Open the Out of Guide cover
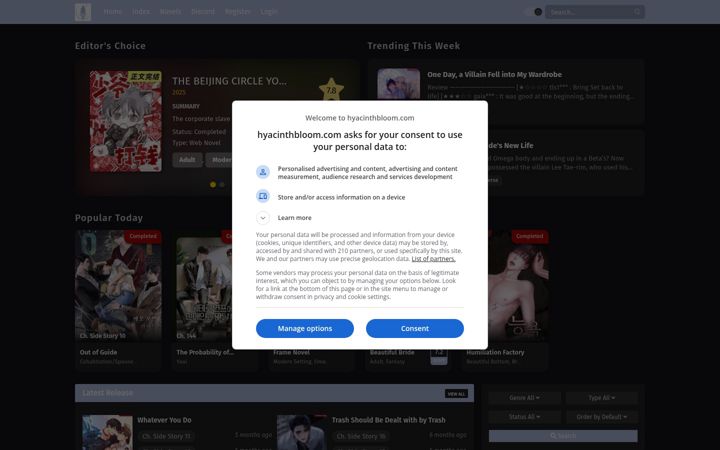The width and height of the screenshot is (720, 450). click(x=118, y=285)
